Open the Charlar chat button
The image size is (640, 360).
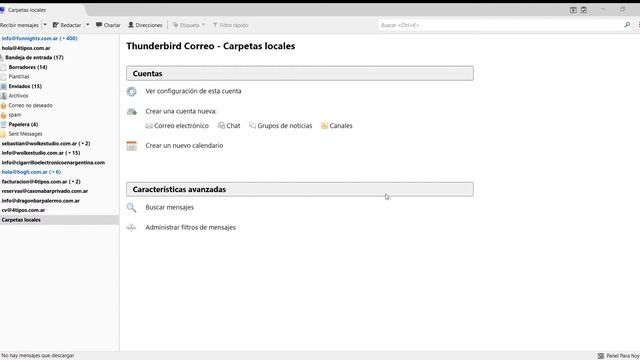(108, 25)
